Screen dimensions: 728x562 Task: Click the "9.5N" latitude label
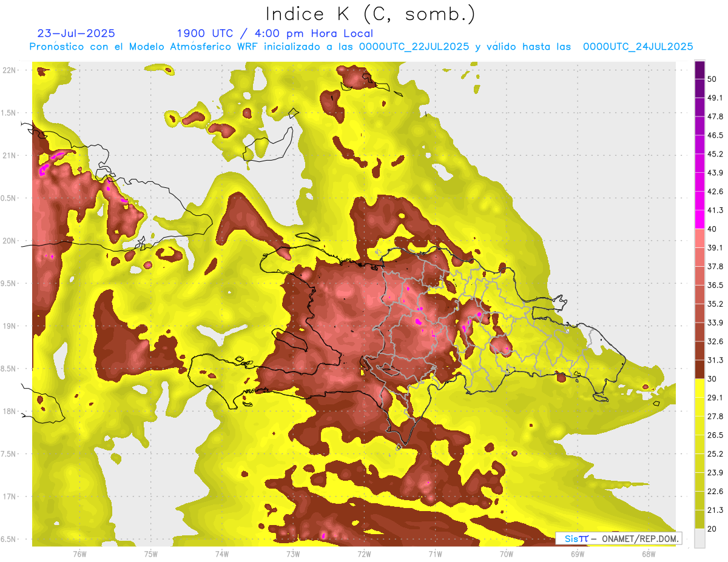point(8,283)
